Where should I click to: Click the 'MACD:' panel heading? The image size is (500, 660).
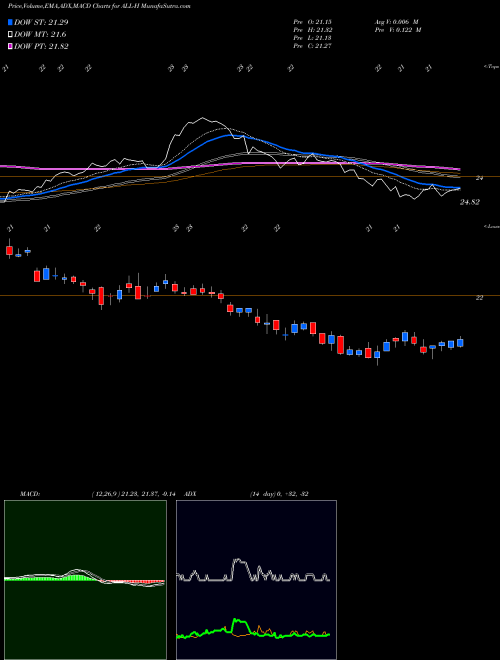click(30, 494)
